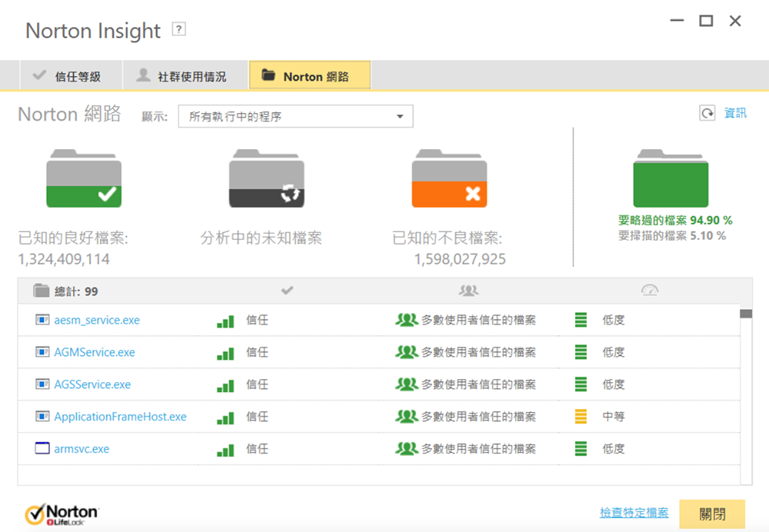This screenshot has width=769, height=532.
Task: Click the known bad files orange folder icon
Action: click(x=449, y=178)
